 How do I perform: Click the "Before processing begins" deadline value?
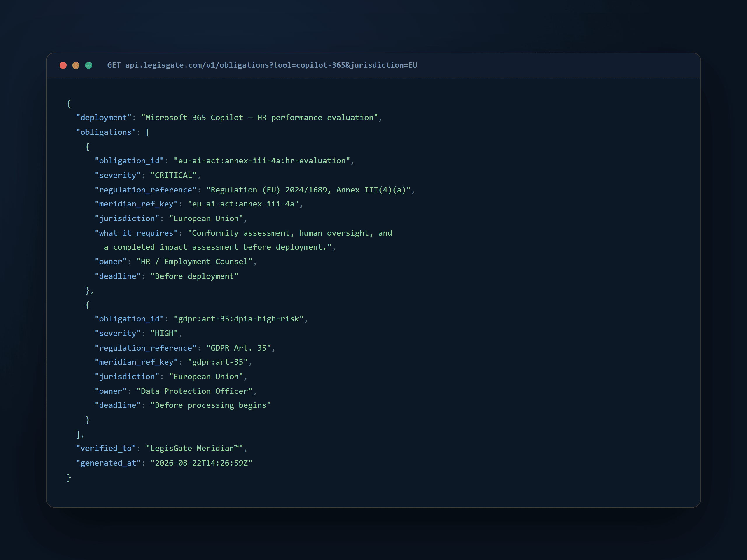click(x=210, y=405)
